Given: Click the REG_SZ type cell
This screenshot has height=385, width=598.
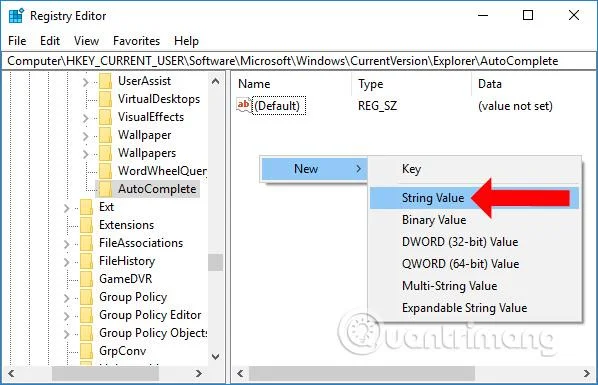Looking at the screenshot, I should coord(377,106).
